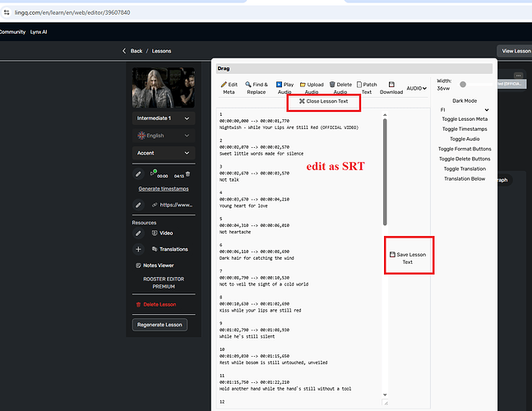The height and width of the screenshot is (411, 532).
Task: Click Generate timestamps link
Action: pyautogui.click(x=164, y=188)
